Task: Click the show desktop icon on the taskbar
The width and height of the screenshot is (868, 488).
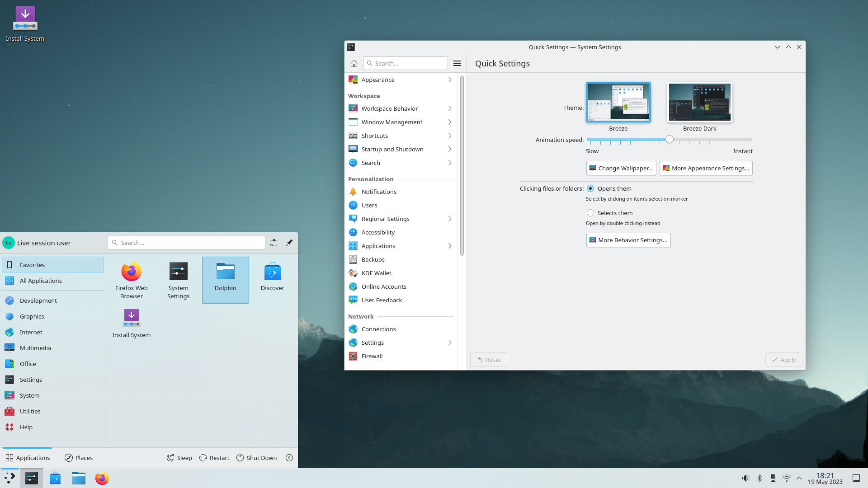Action: tap(856, 478)
